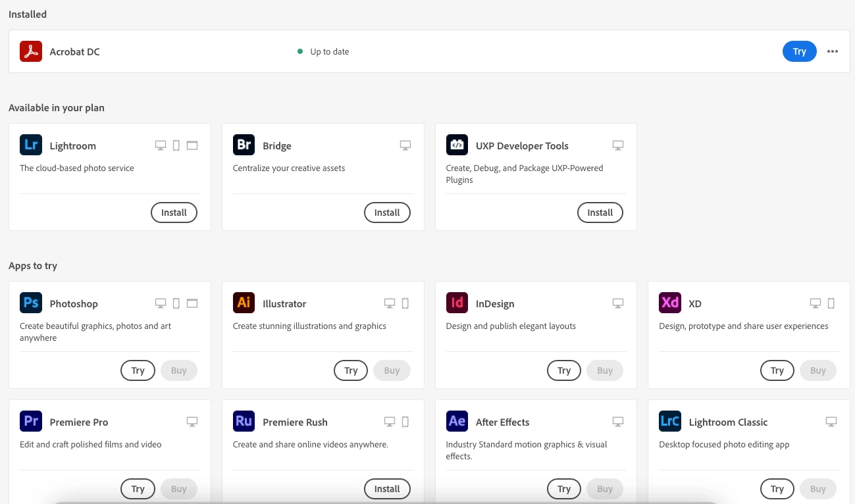Click the Buy button for Premiere Pro

click(179, 489)
